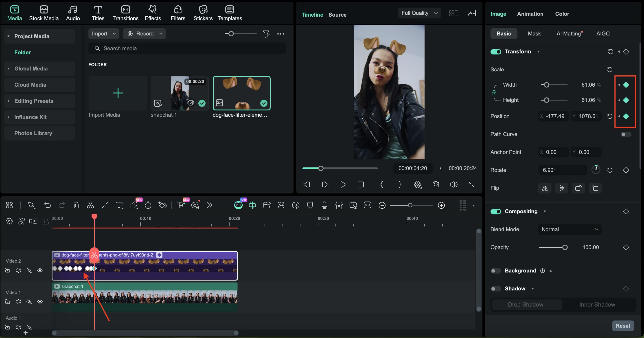Open the Full Quality dropdown
Screen dimensions: 644x338
[x=419, y=13]
